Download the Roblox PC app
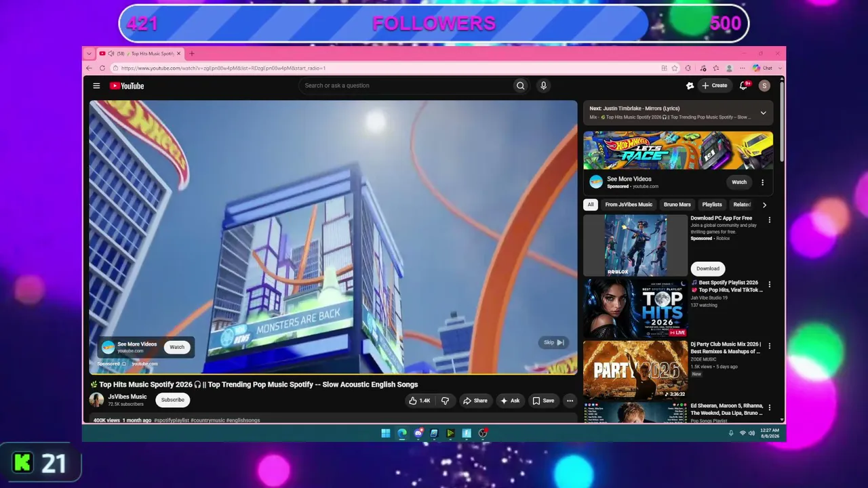This screenshot has width=868, height=488. (x=708, y=268)
